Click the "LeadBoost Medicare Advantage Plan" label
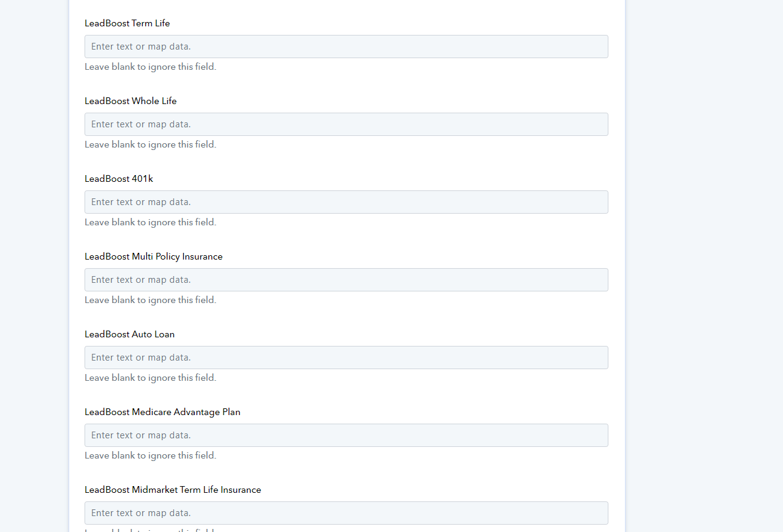783x532 pixels. point(162,412)
